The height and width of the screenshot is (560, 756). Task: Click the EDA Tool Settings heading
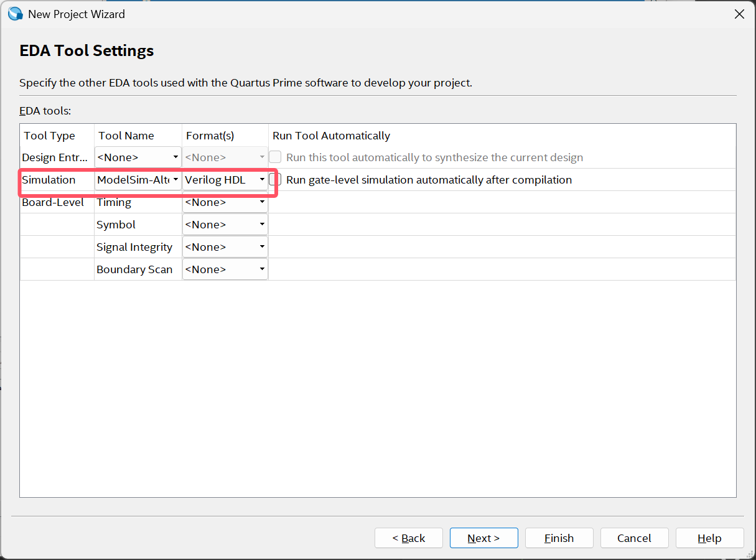click(86, 51)
